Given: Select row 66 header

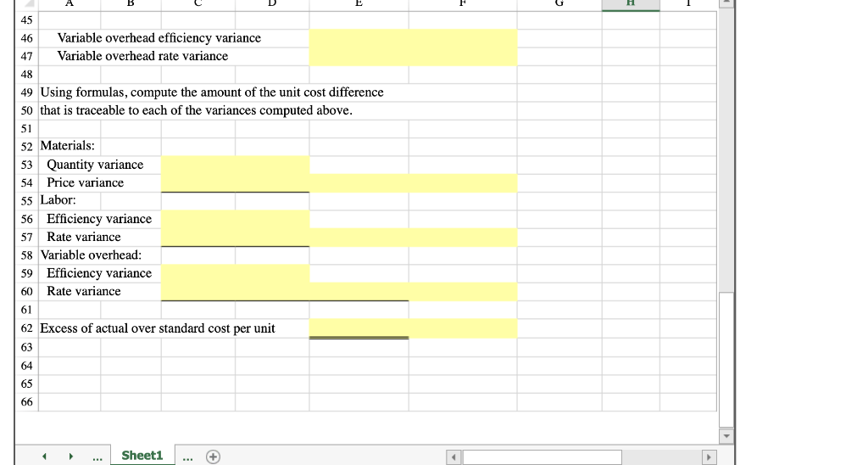Looking at the screenshot, I should point(26,402).
